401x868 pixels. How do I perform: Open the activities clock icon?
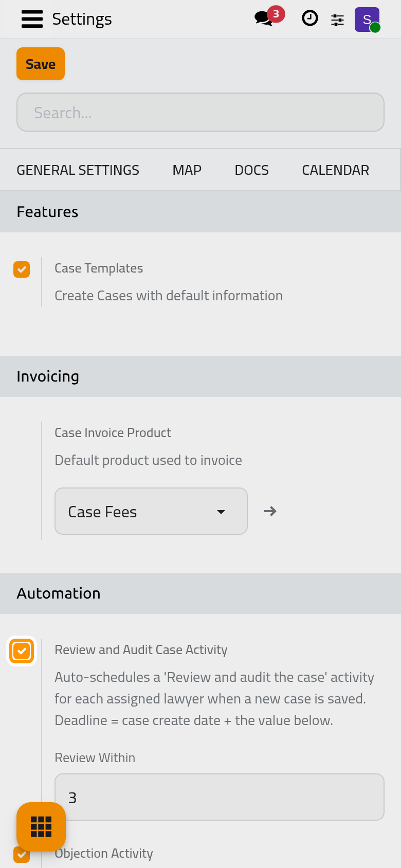pyautogui.click(x=309, y=19)
